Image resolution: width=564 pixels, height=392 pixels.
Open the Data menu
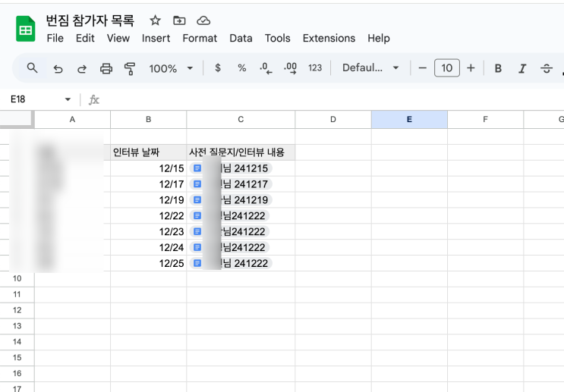click(241, 38)
